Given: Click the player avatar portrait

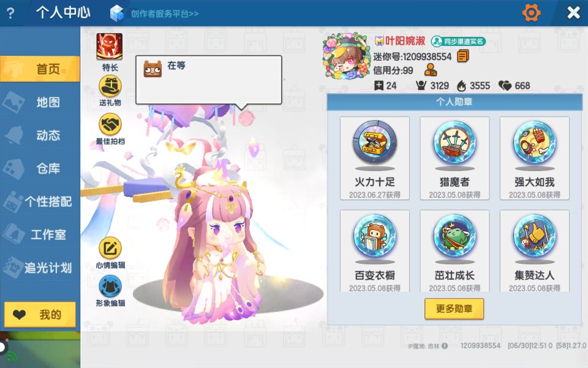Looking at the screenshot, I should (x=346, y=56).
